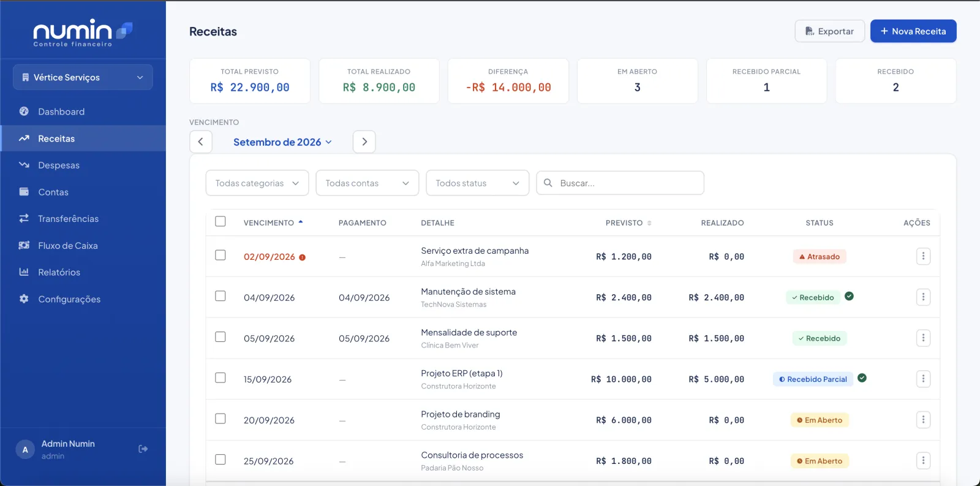Open Contas in the sidebar

(x=83, y=192)
